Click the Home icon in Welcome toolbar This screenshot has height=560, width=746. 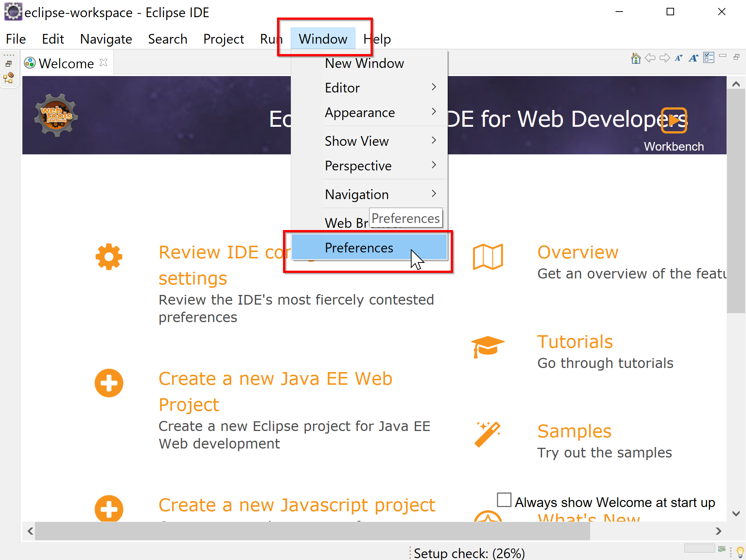click(x=636, y=58)
